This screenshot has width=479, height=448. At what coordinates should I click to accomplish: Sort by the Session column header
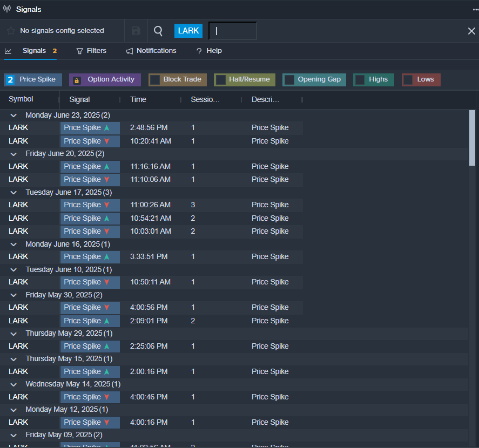coord(205,99)
